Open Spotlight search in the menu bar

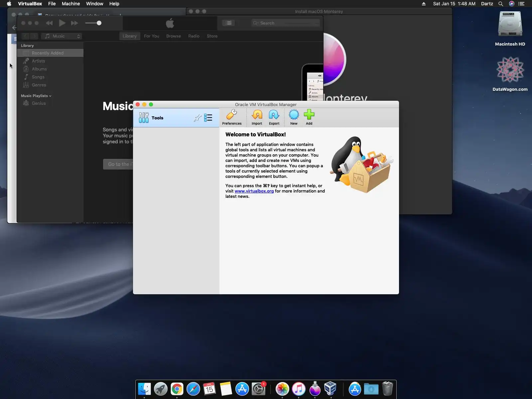[x=500, y=4]
